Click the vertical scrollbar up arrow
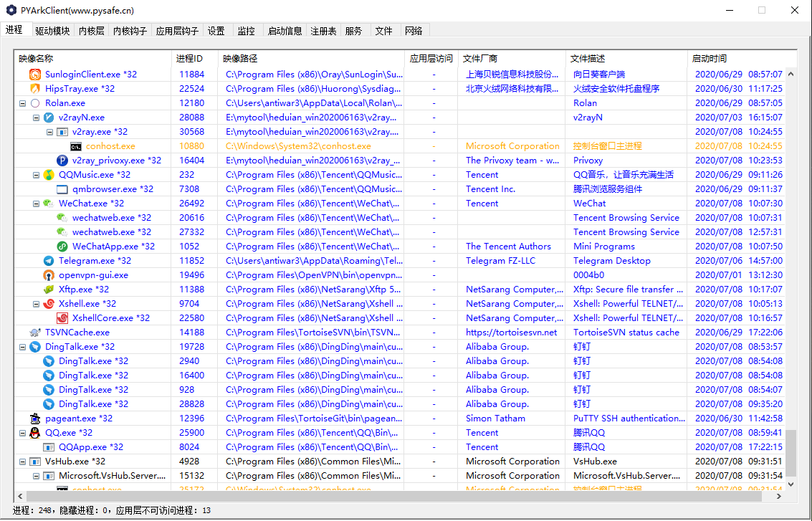Viewport: 812px width, 521px height. click(x=790, y=74)
